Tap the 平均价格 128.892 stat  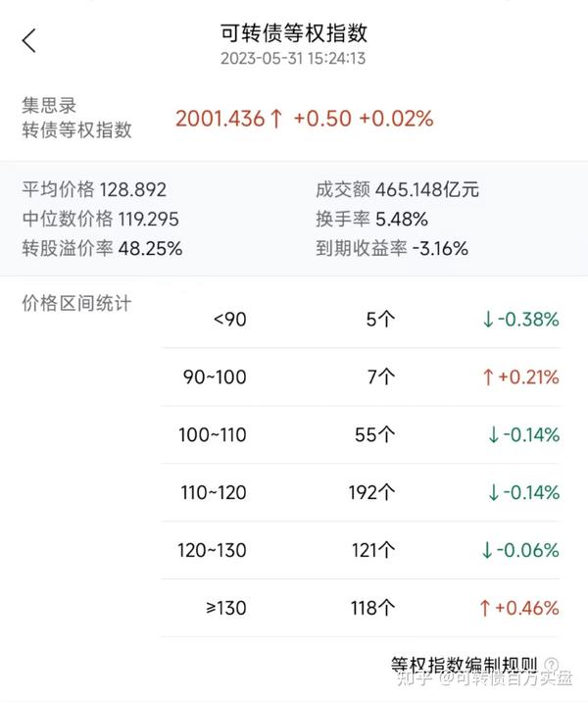tap(94, 189)
